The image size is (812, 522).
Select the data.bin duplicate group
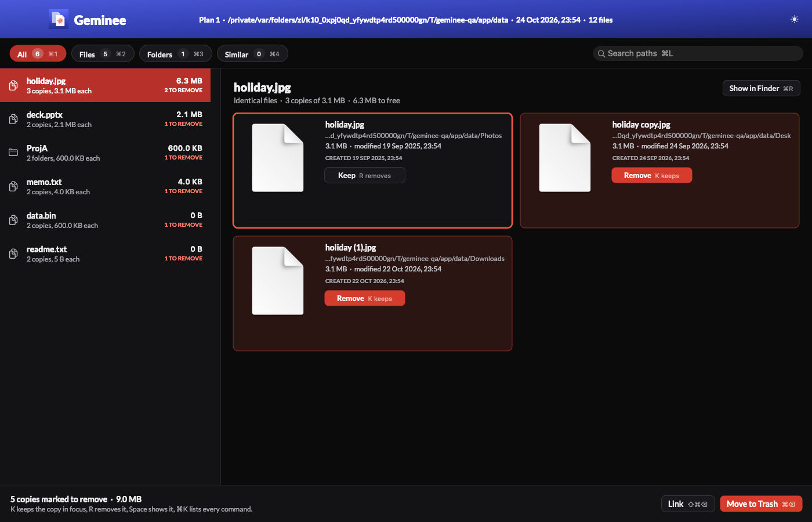click(x=105, y=220)
